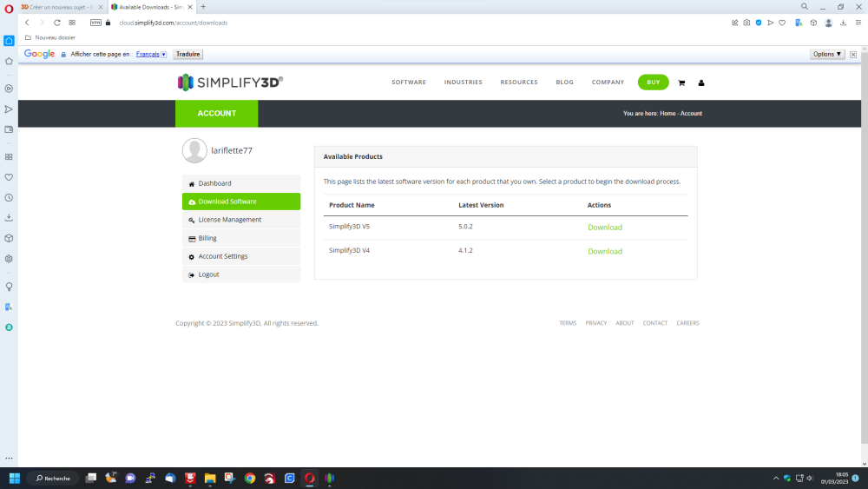Screen dimensions: 868x489
Task: Click the snapshot camera icon in toolbar
Action: coord(746,23)
